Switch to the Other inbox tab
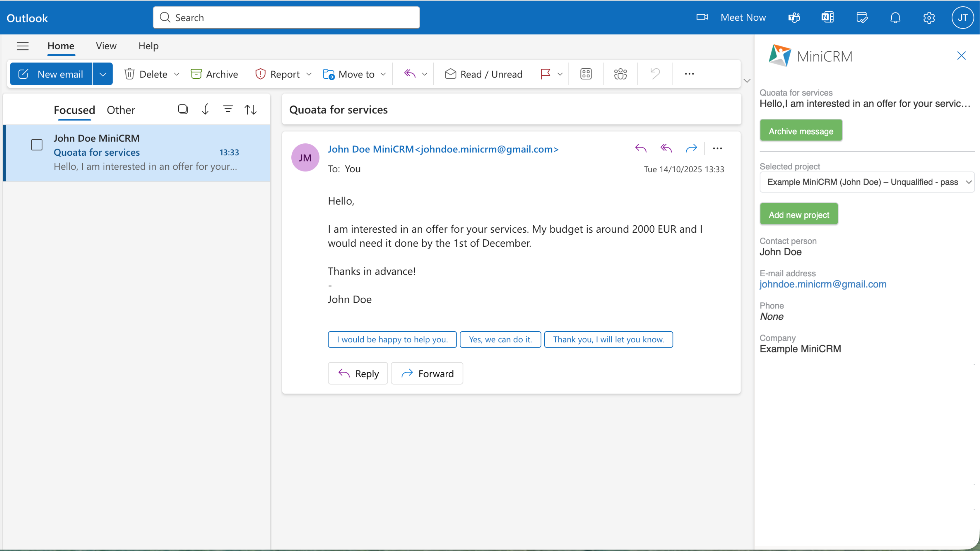The height and width of the screenshot is (551, 980). (x=120, y=110)
